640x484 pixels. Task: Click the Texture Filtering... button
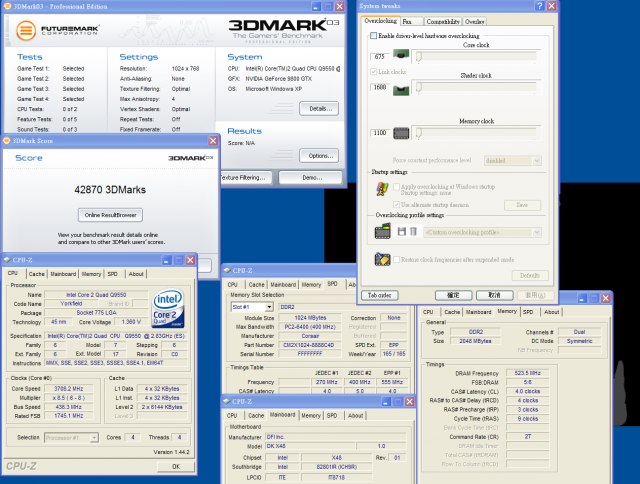(246, 178)
